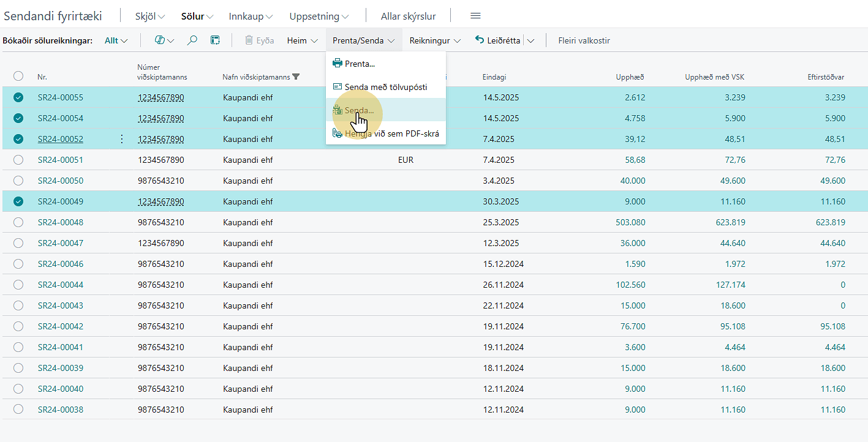Open invoice SR24-00055 link

[61, 97]
